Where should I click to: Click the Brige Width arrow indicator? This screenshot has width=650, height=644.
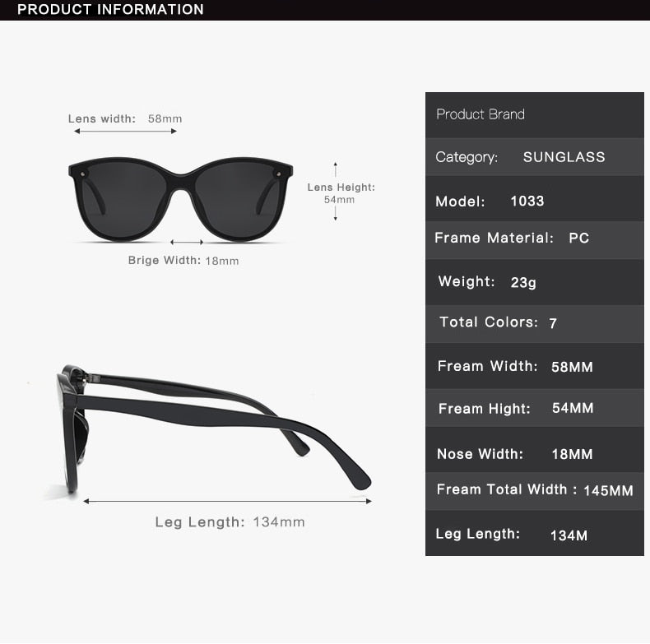coord(187,242)
